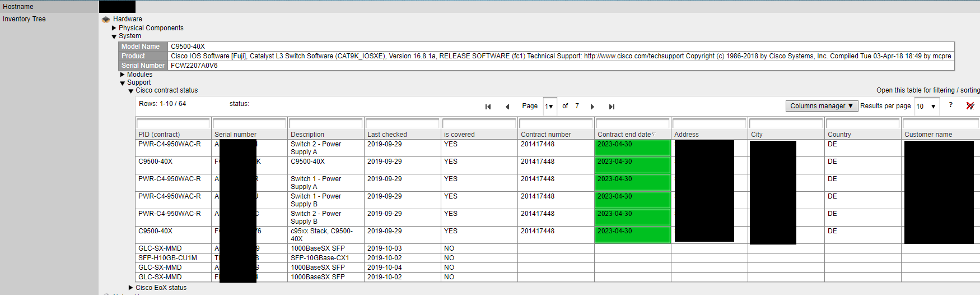
Task: Collapse Cisco contract status section
Action: coord(131,91)
